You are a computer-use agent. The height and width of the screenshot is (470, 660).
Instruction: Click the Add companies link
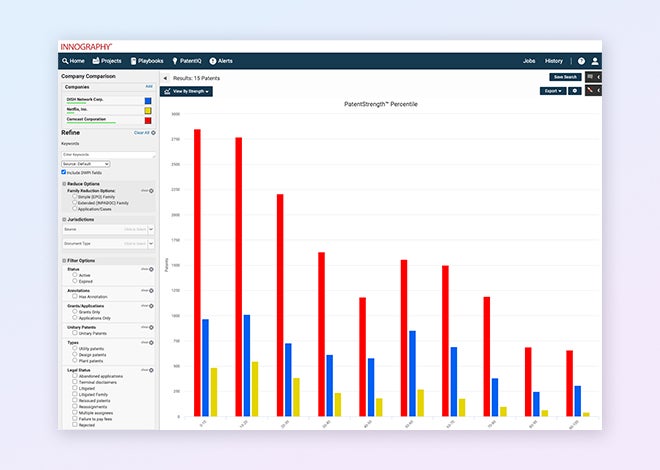point(149,86)
